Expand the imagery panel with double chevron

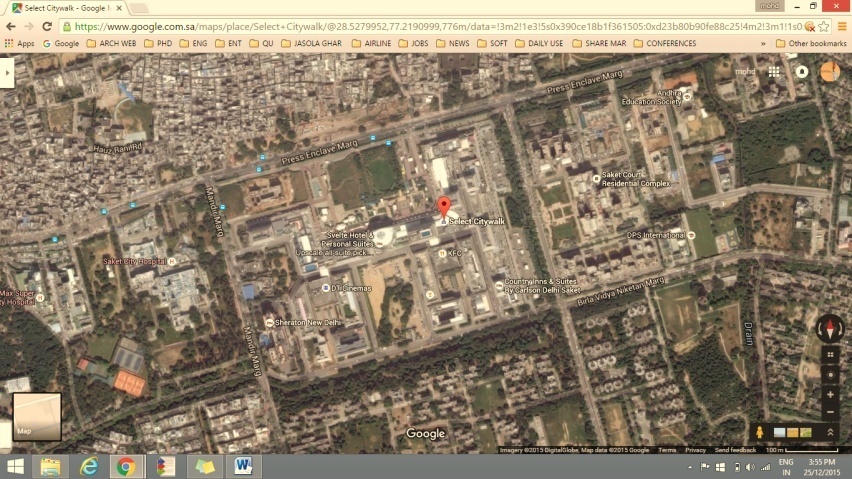[x=830, y=432]
